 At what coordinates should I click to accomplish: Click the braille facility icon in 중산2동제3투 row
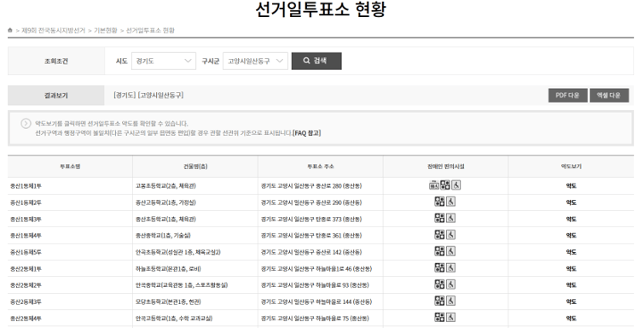(x=439, y=301)
